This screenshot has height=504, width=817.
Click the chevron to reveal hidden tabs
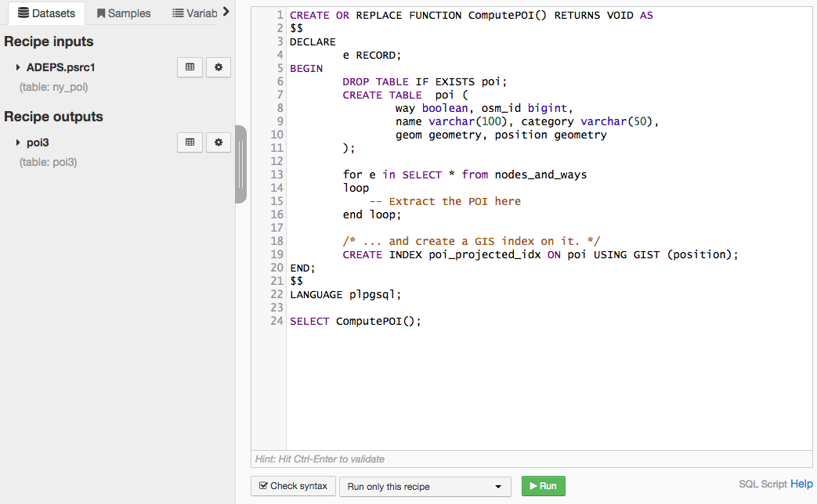(225, 12)
